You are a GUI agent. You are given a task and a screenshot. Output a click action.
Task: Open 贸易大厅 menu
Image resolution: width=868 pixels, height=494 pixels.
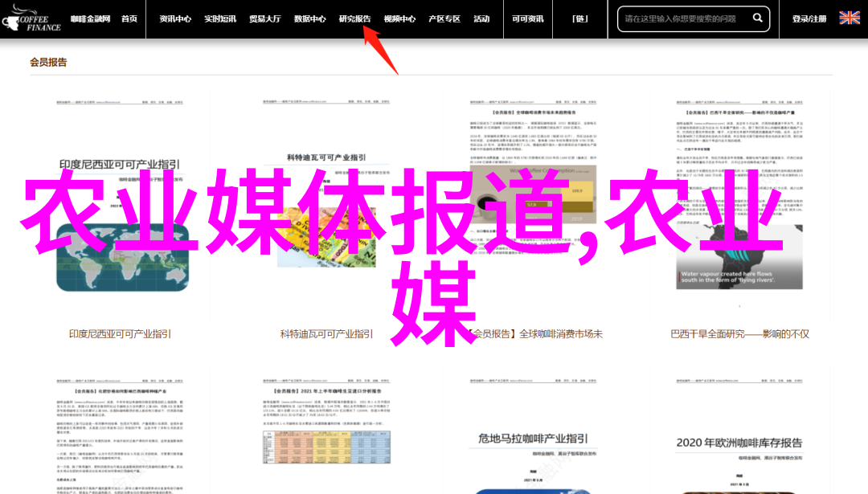pos(264,18)
